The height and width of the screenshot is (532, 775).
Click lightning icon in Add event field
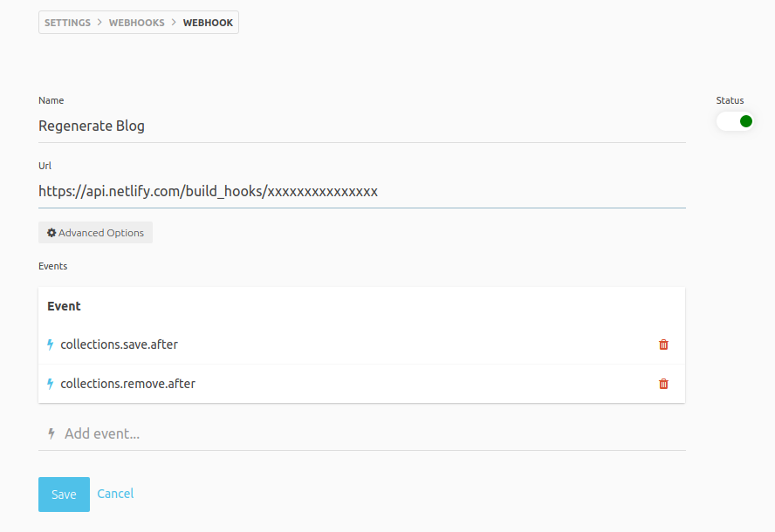[x=51, y=433]
